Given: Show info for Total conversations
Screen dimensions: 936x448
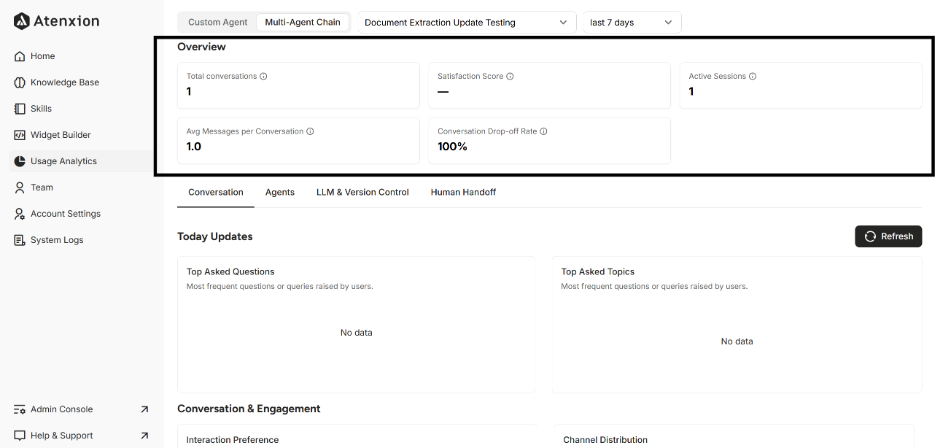Looking at the screenshot, I should coord(263,76).
